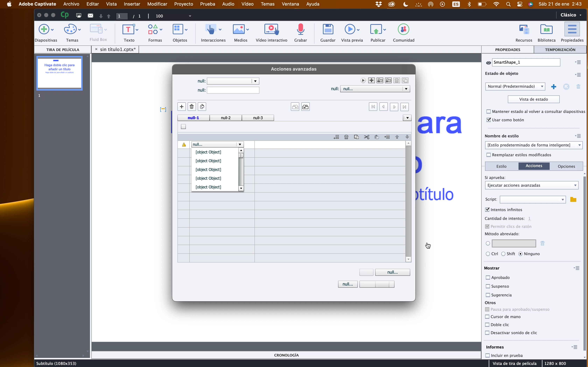Click trash icon in Acciones avanzadas dialog
The image size is (588, 367).
pyautogui.click(x=192, y=107)
